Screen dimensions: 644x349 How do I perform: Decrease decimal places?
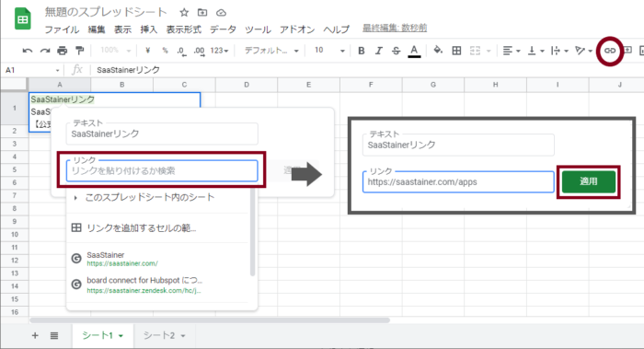(181, 51)
